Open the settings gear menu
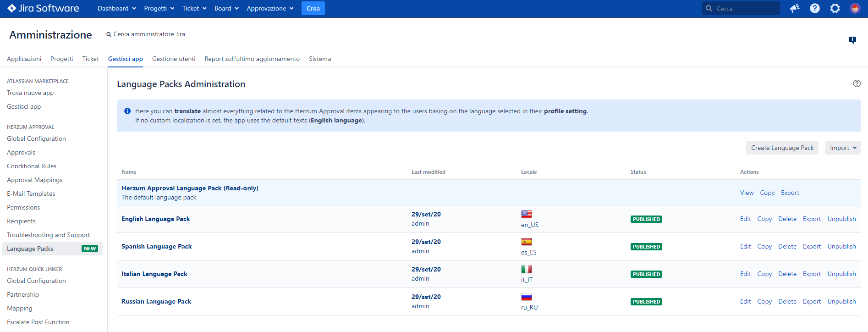The height and width of the screenshot is (332, 868). click(835, 8)
